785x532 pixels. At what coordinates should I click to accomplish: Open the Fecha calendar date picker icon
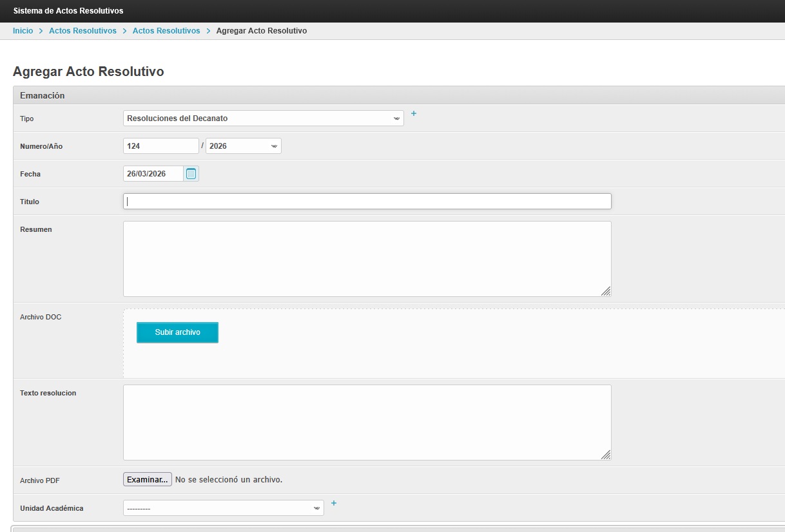(191, 174)
